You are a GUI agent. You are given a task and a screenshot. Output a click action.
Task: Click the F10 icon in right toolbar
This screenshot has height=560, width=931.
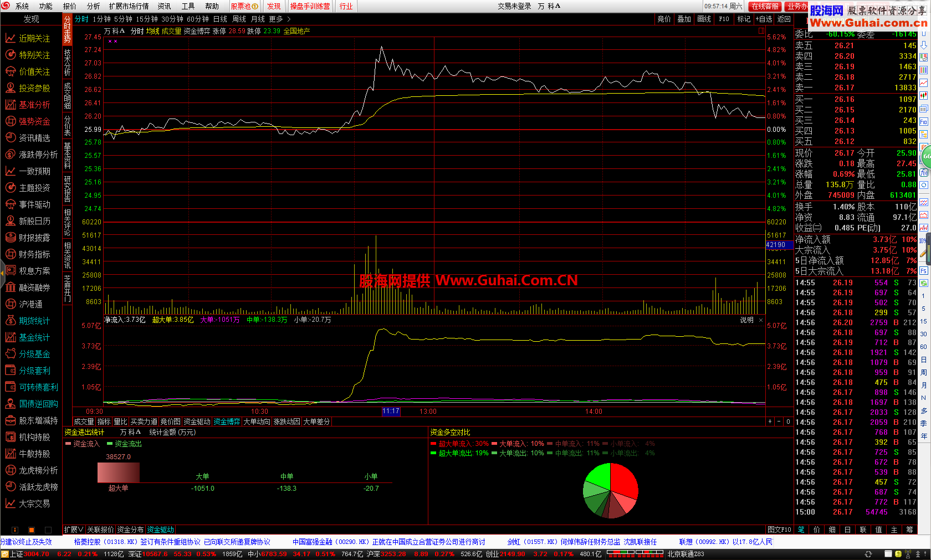[x=924, y=121]
